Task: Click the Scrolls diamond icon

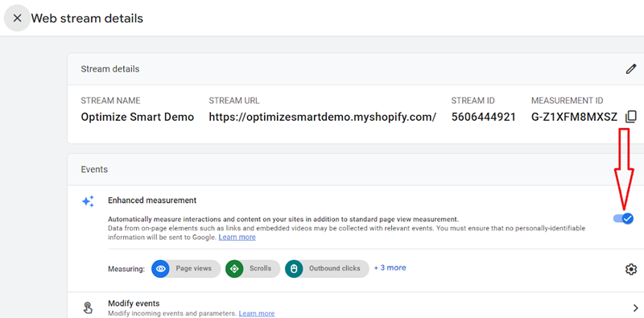Action: point(234,269)
